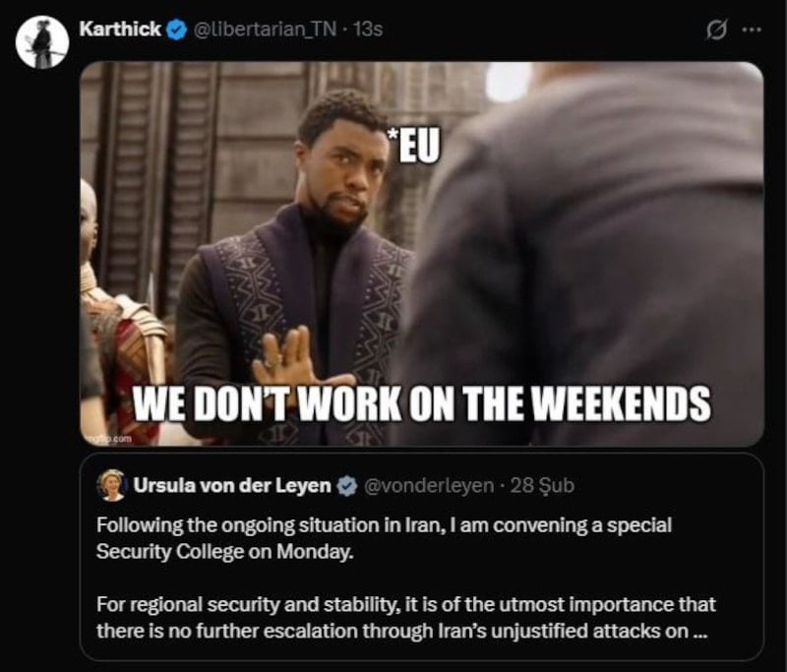Click the "For regional security and stability" paragraph
Image resolution: width=787 pixels, height=672 pixels.
(x=406, y=617)
